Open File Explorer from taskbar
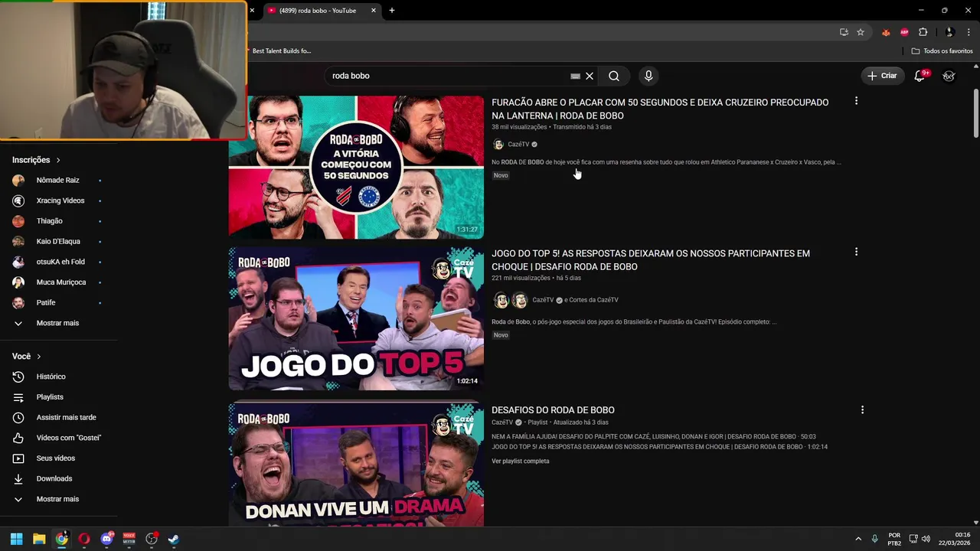This screenshot has width=980, height=551. click(x=39, y=539)
